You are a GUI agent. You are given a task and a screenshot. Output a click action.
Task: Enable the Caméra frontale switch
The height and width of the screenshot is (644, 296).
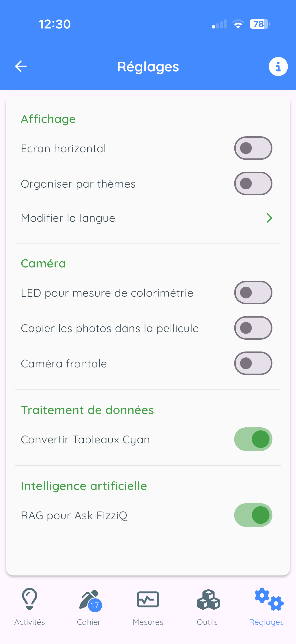[x=253, y=363]
